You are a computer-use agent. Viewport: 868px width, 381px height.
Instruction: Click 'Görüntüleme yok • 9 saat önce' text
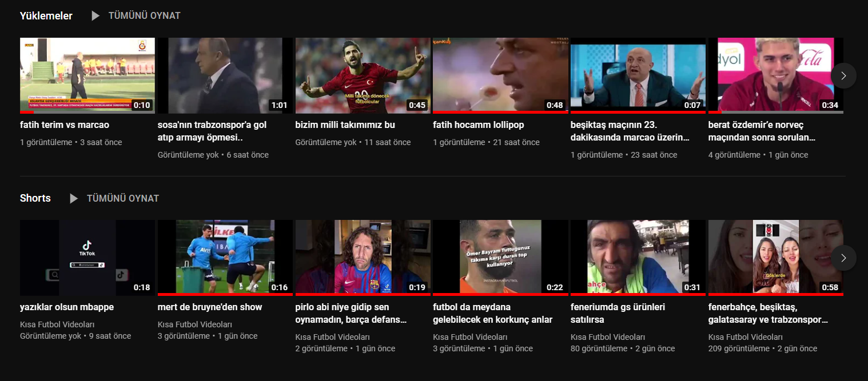pyautogui.click(x=75, y=336)
